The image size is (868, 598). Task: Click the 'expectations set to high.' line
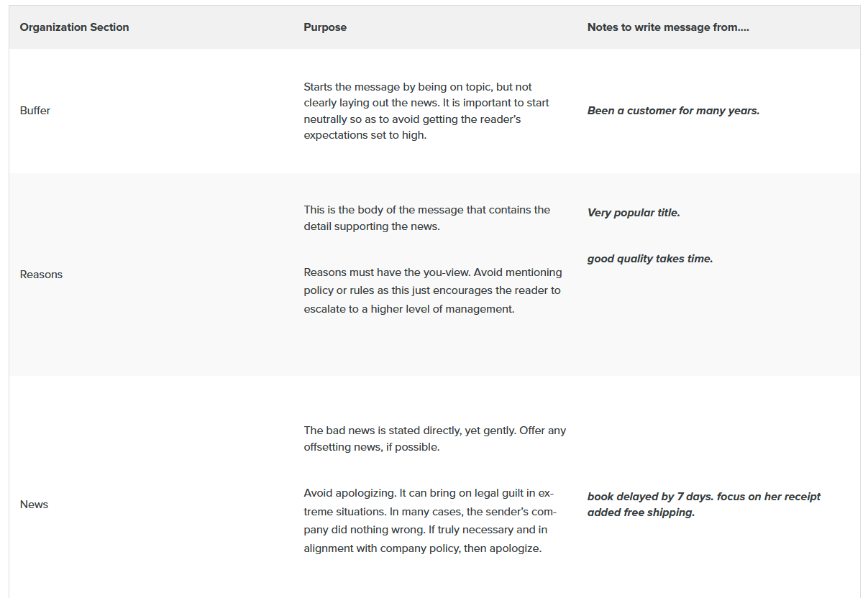point(365,135)
